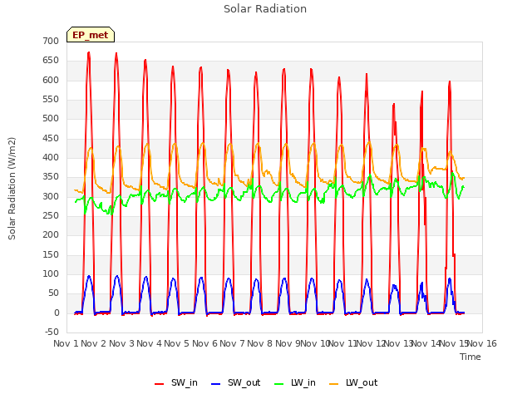The width and height of the screenshot is (532, 399).
Task: Click the 0 y-axis tick label
Action: coord(57,313)
